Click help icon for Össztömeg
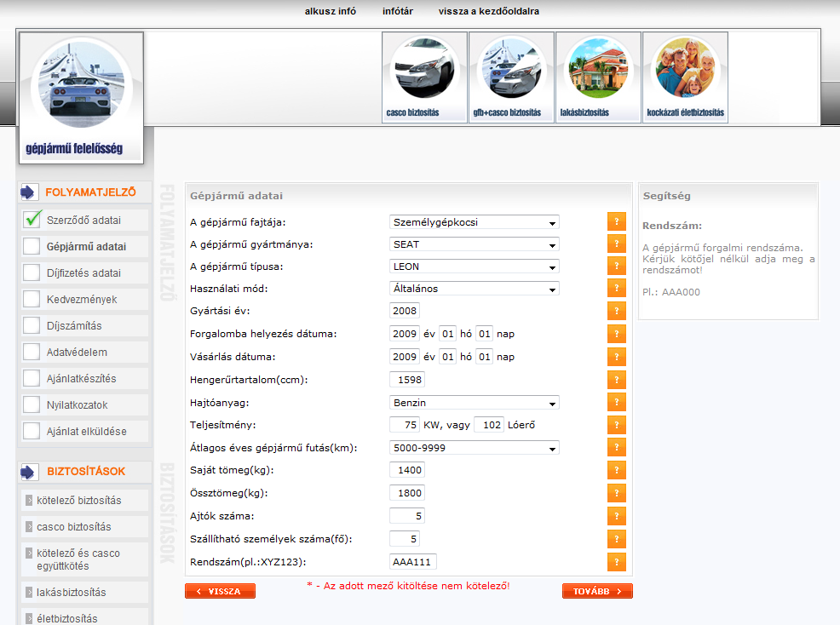The image size is (840, 625). [617, 493]
